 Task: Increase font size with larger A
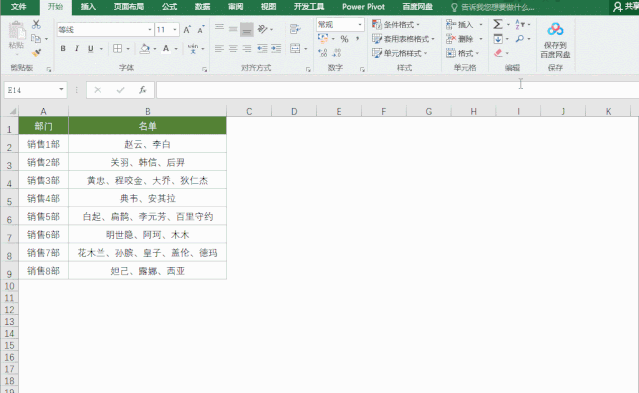pyautogui.click(x=187, y=30)
